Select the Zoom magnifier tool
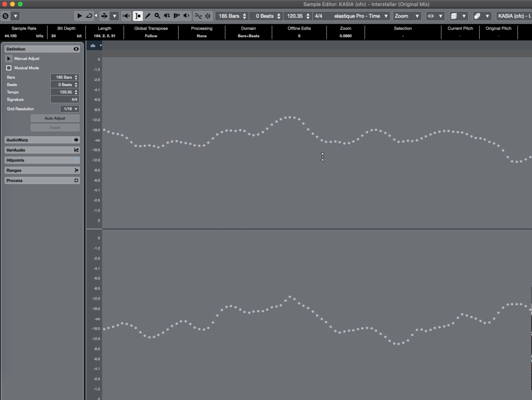Screen dimensions: 532x400 157,16
